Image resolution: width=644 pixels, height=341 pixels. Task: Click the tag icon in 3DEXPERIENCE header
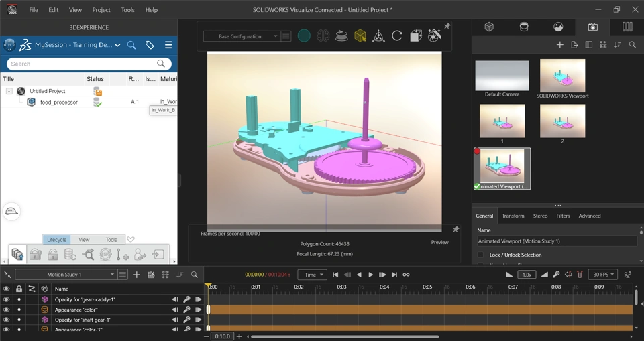click(x=150, y=45)
